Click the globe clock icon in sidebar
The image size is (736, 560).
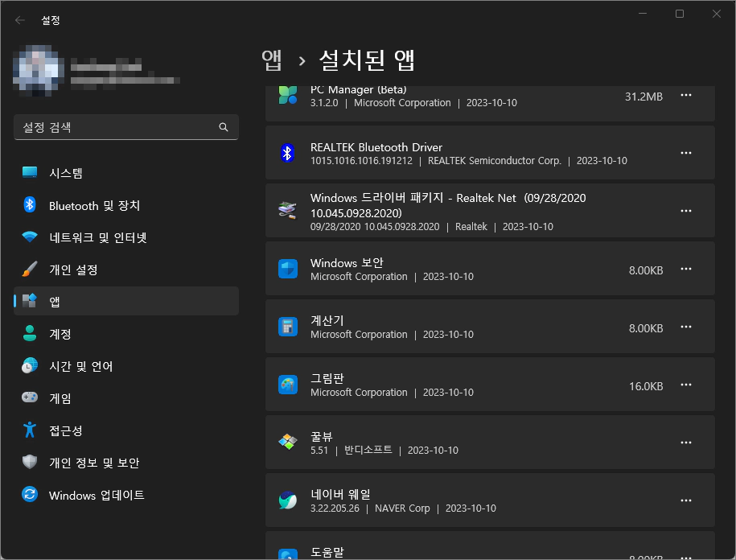[30, 365]
